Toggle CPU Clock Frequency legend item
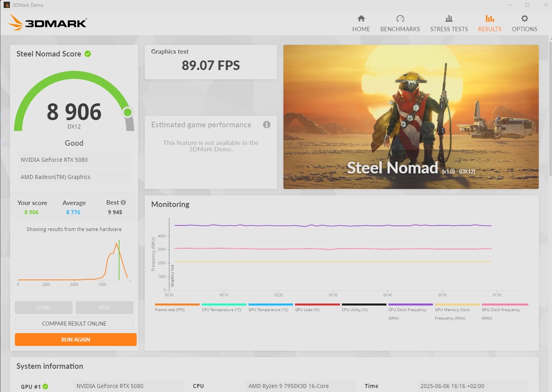 coord(410,312)
